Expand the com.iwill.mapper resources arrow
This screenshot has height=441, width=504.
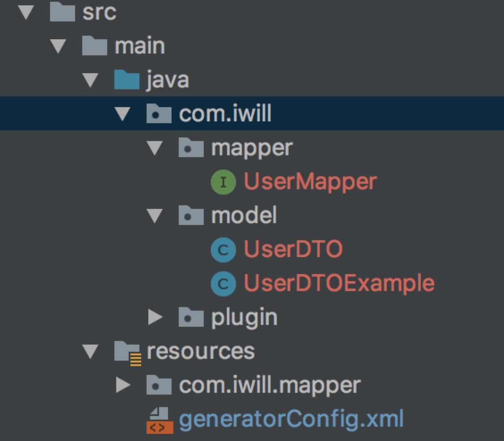[122, 385]
